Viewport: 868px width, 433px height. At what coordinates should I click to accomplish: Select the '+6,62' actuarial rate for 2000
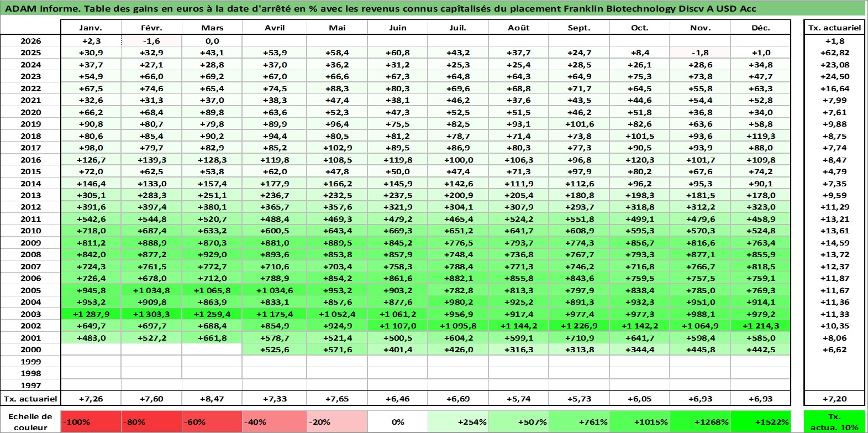tap(834, 349)
